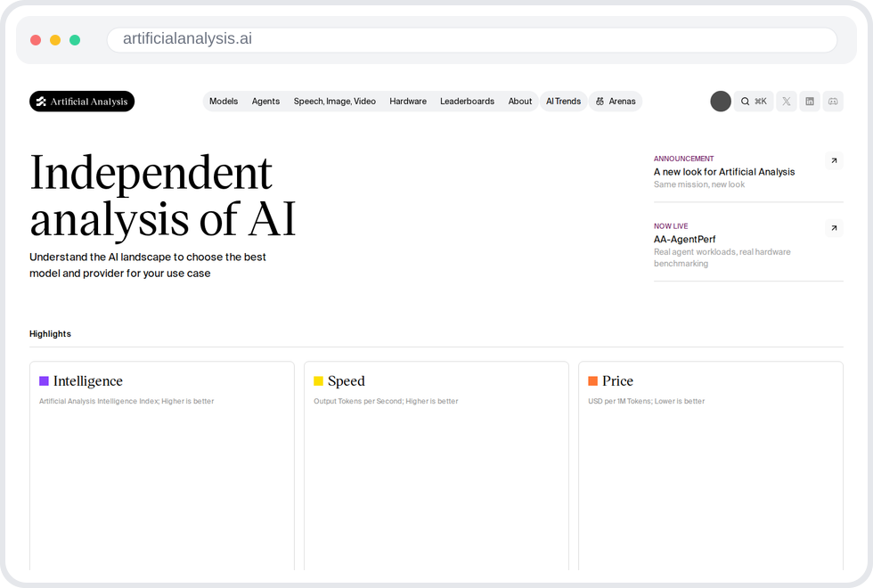The height and width of the screenshot is (588, 873).
Task: Open the Agents menu
Action: pyautogui.click(x=265, y=102)
